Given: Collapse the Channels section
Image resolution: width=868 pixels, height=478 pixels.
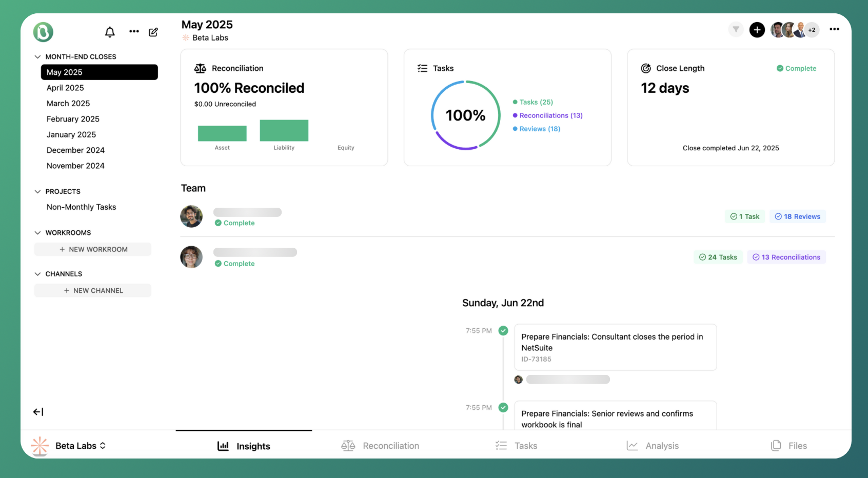Looking at the screenshot, I should (x=37, y=274).
